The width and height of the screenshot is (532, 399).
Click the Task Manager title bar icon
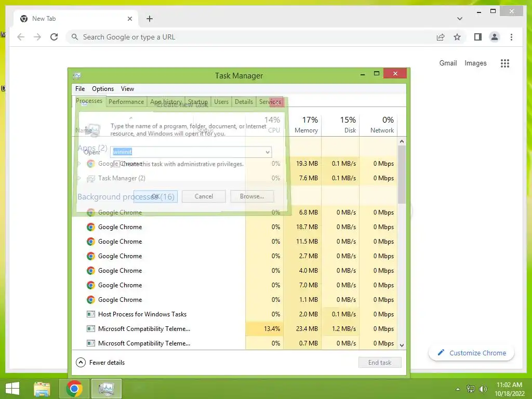pos(77,75)
